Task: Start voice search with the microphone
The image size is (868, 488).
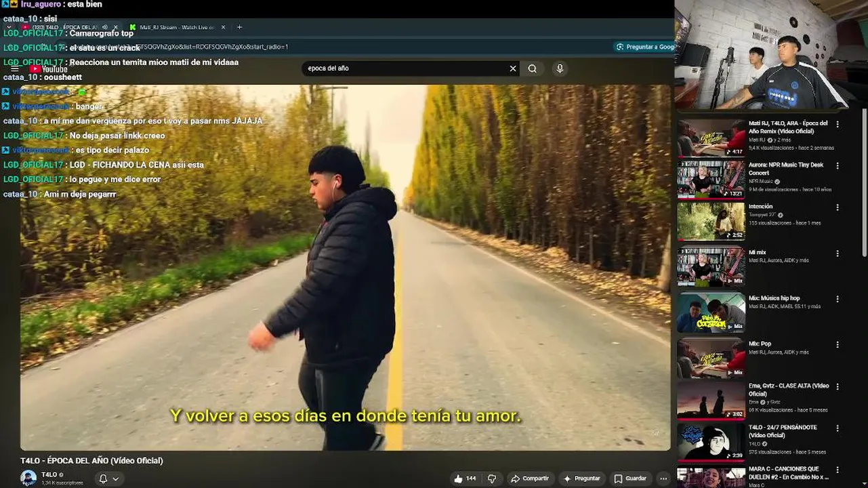Action: click(560, 68)
